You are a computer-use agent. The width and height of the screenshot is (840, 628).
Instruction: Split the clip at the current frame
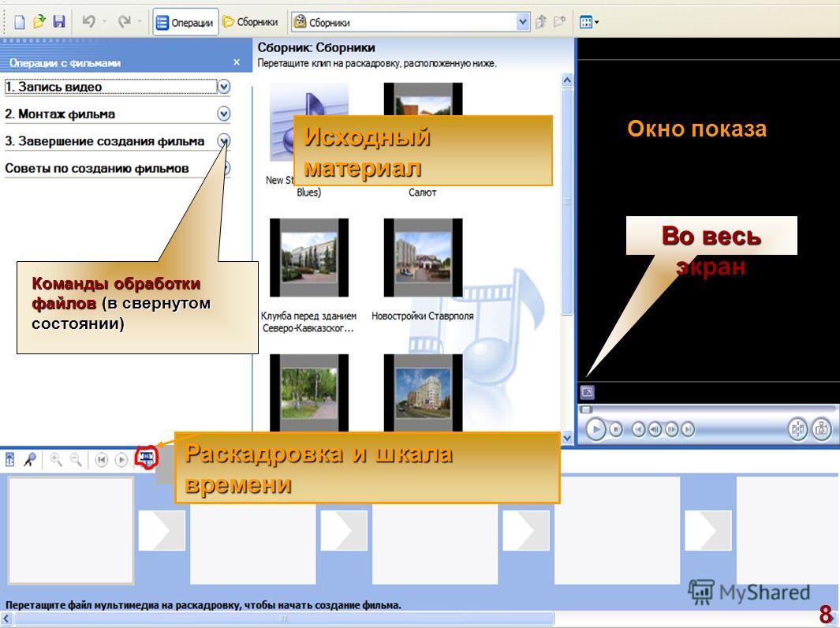[x=797, y=429]
